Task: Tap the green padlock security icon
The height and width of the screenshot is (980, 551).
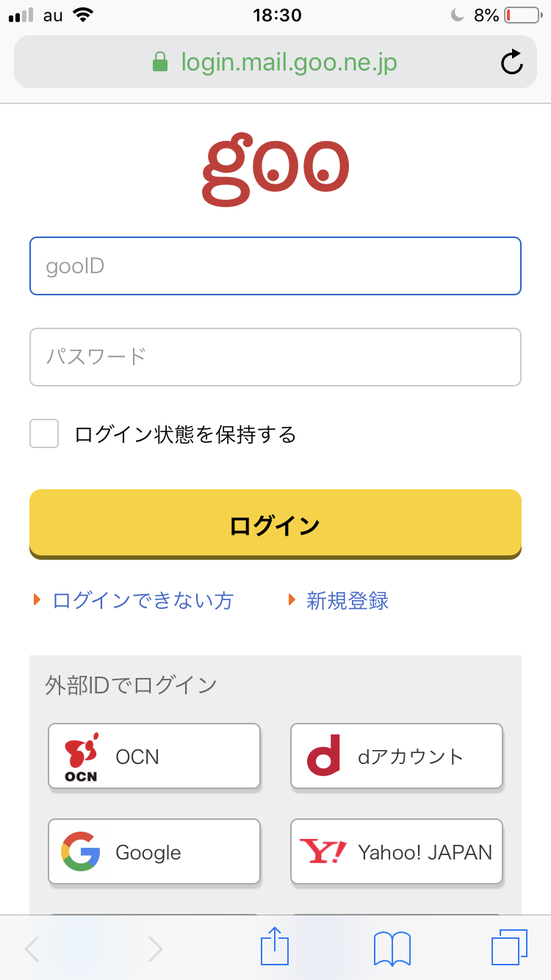Action: click(159, 62)
